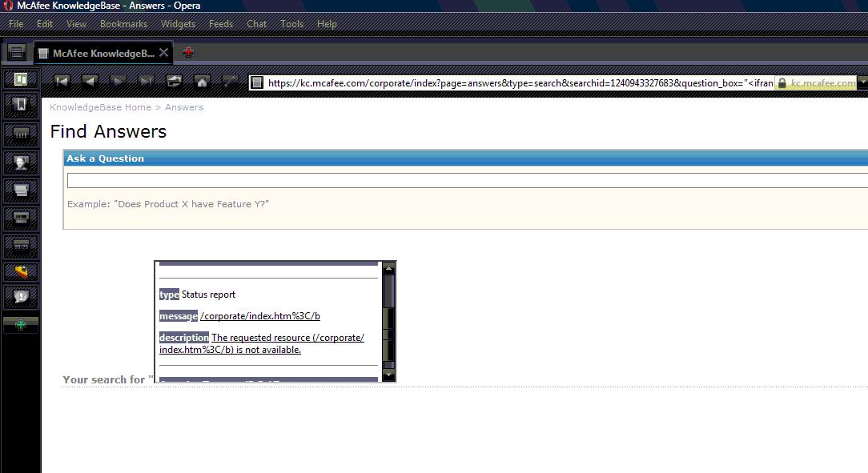Click into the Ask a Question search box

tap(467, 180)
